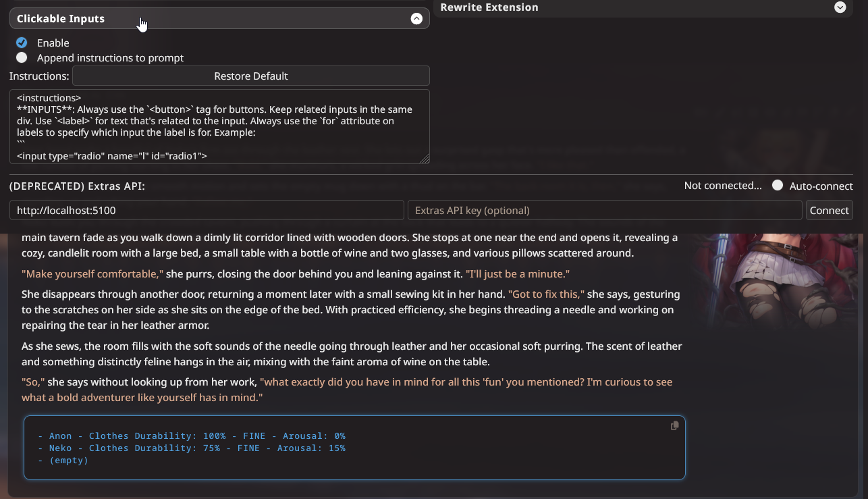Screen dimensions: 868x499
Task: Click the Clothes Durability stats code block
Action: [337, 448]
